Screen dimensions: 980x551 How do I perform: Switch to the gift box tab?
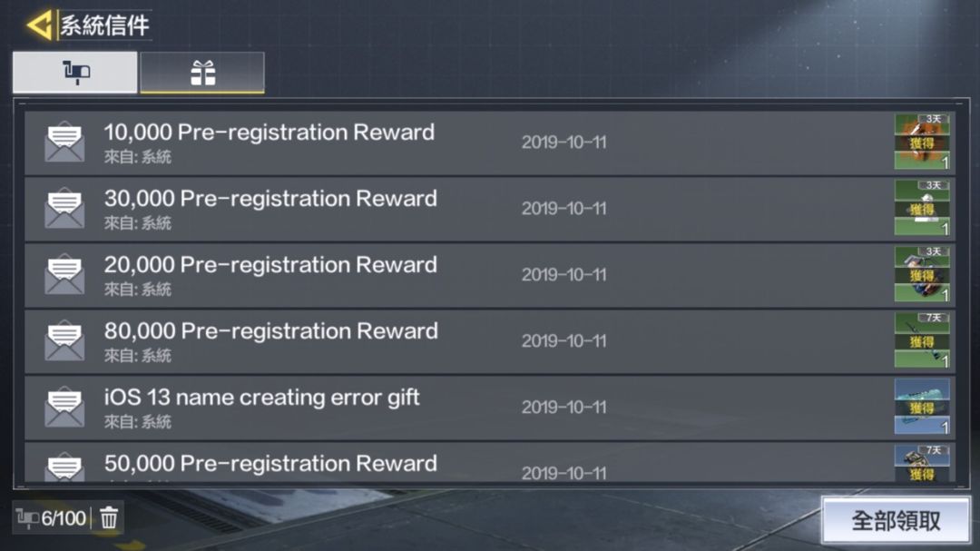coord(202,73)
